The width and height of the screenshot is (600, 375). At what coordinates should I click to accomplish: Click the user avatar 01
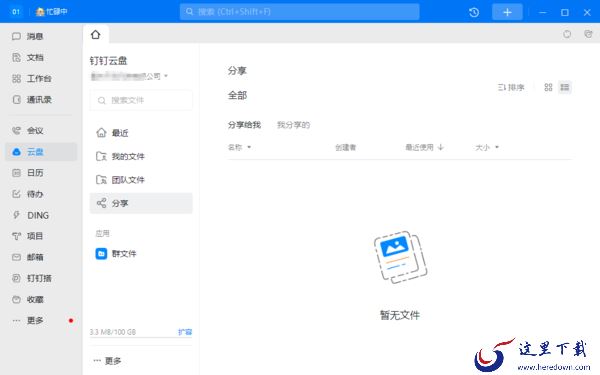pos(15,12)
